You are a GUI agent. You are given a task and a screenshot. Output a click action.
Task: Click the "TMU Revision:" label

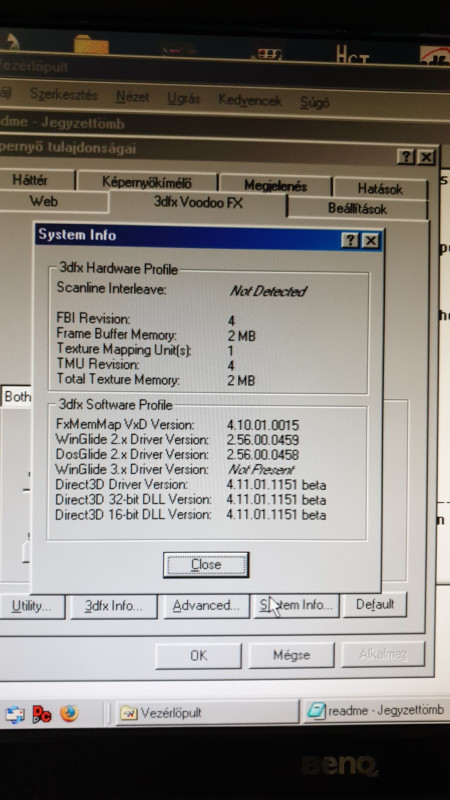[98, 364]
